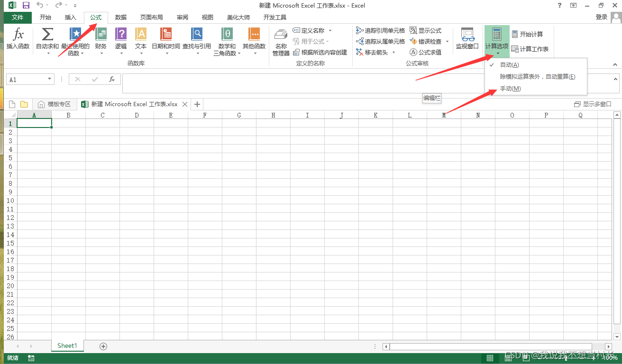Open the Template Zone (模板专区) tab
622x364 pixels.
pyautogui.click(x=54, y=104)
